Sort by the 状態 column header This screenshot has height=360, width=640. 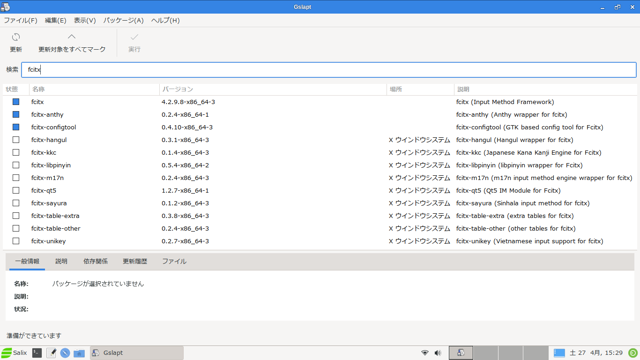16,89
